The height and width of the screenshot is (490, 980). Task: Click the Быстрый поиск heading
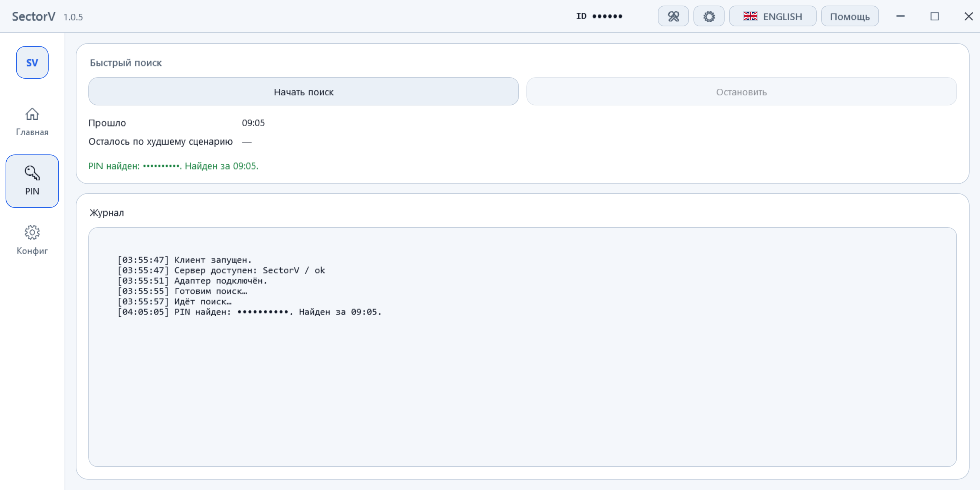125,63
